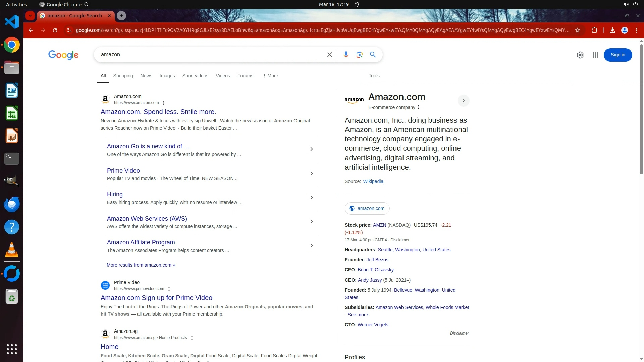The image size is (644, 362).
Task: Open the Wikipedia source link
Action: [373, 181]
